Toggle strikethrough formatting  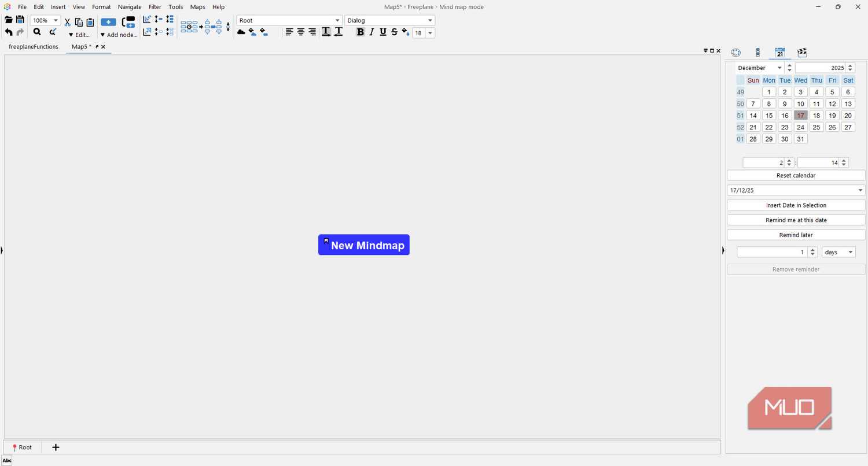pos(394,32)
